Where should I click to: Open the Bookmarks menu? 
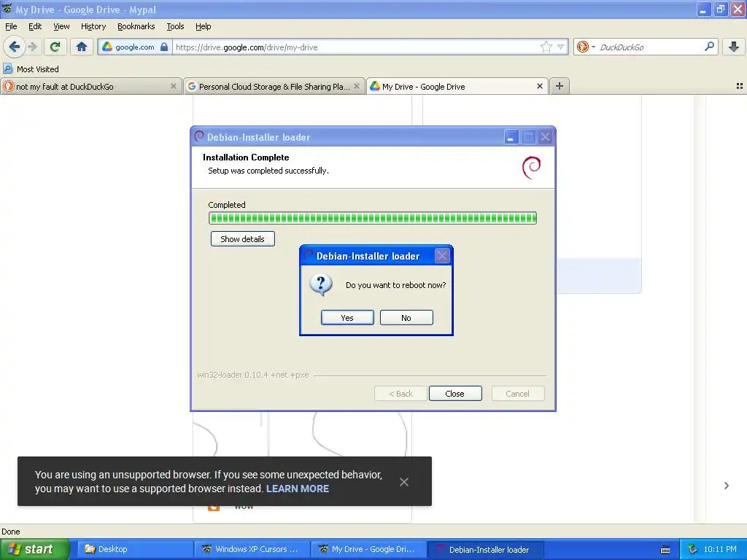(x=136, y=26)
